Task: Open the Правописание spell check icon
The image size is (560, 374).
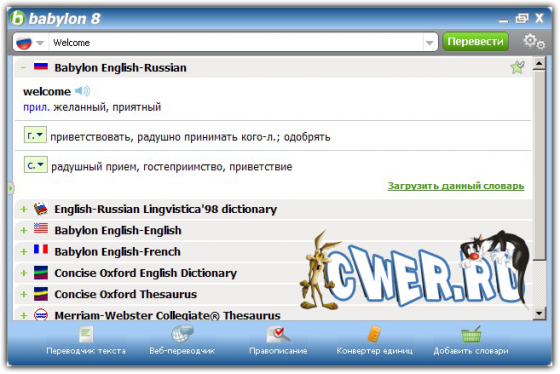Action: click(x=278, y=335)
